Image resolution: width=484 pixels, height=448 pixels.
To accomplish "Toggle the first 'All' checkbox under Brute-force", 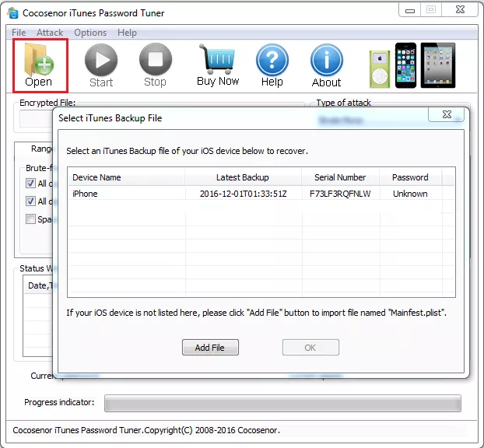I will pos(30,184).
